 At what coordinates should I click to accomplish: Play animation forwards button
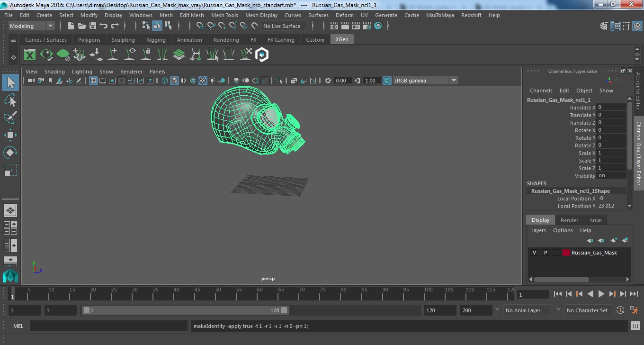(601, 294)
